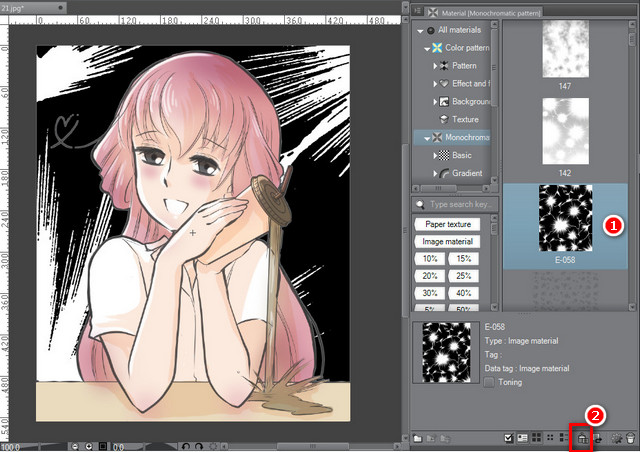This screenshot has height=452, width=640.
Task: Click the paste material to canvas icon
Action: pyautogui.click(x=582, y=439)
